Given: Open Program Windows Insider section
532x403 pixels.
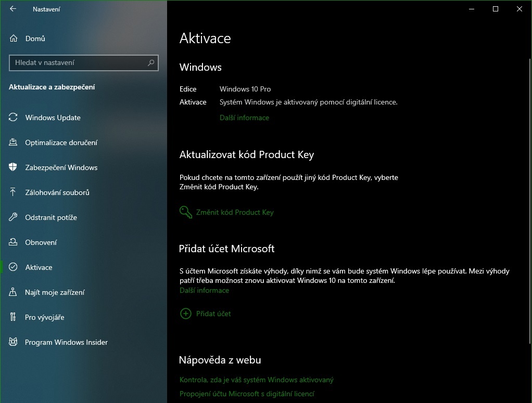Looking at the screenshot, I should [66, 342].
